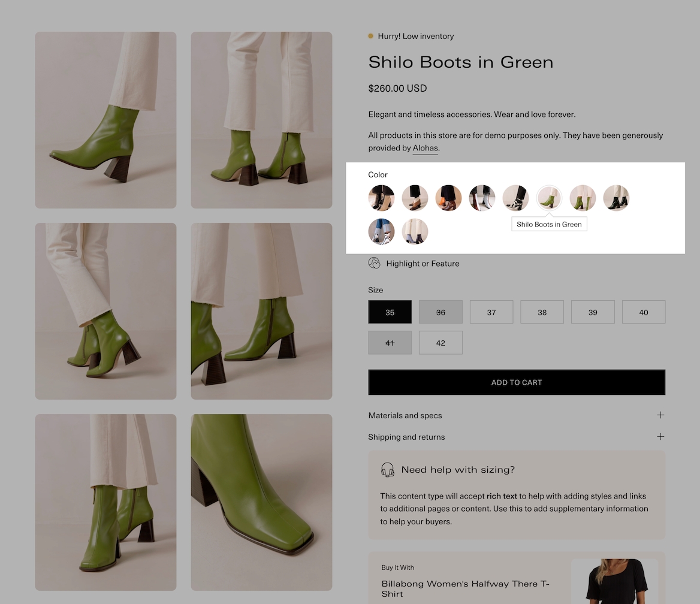This screenshot has width=700, height=604.
Task: Pick size 38
Action: click(x=542, y=312)
